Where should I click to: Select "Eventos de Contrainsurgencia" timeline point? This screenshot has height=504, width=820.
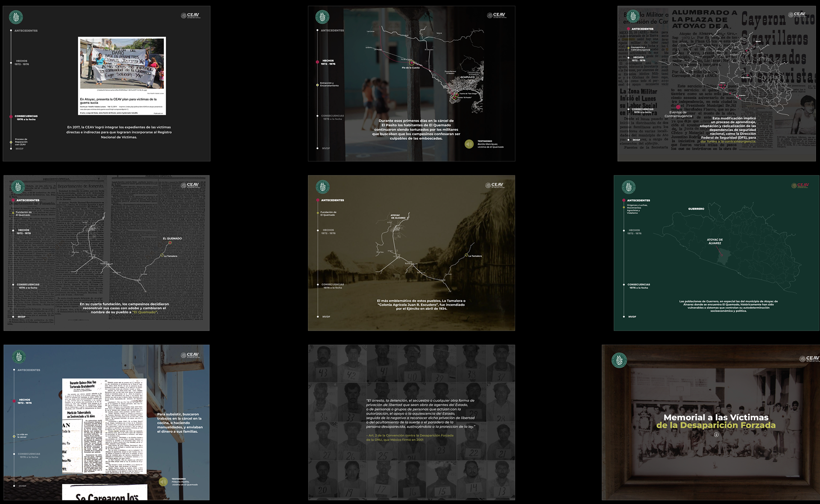[678, 108]
